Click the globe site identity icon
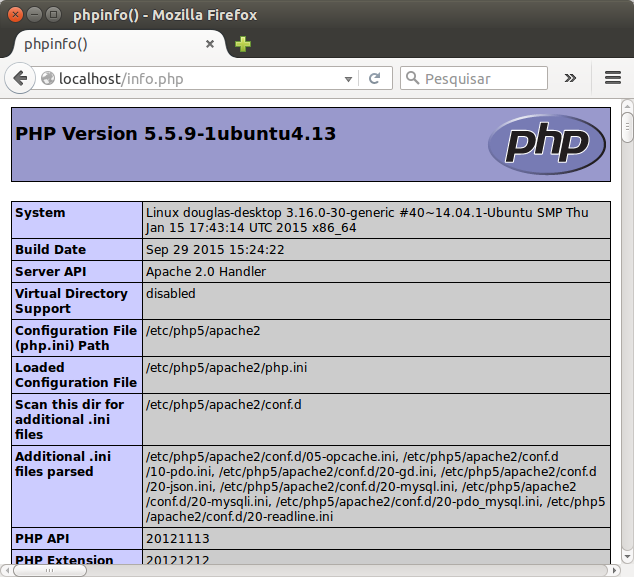Image resolution: width=634 pixels, height=577 pixels. [47, 78]
